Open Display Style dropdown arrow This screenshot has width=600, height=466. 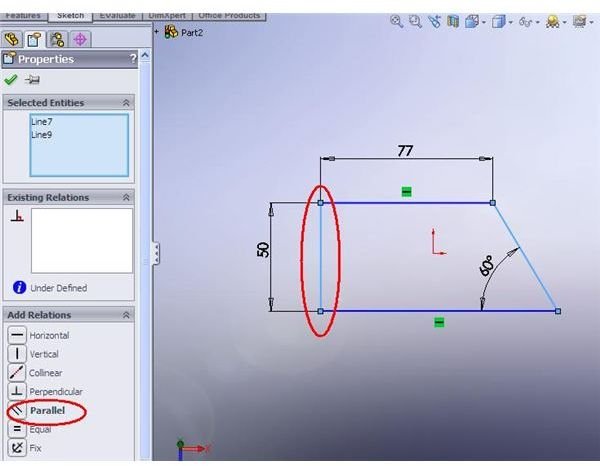510,23
